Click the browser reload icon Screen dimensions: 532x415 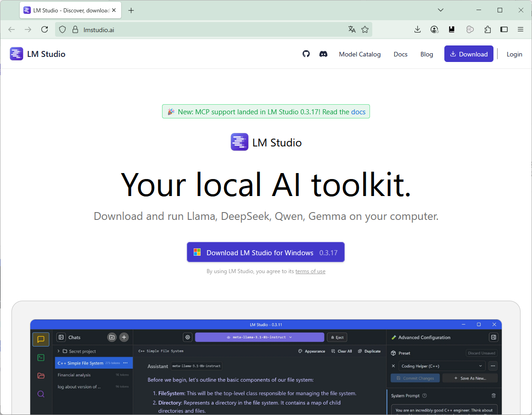(45, 29)
